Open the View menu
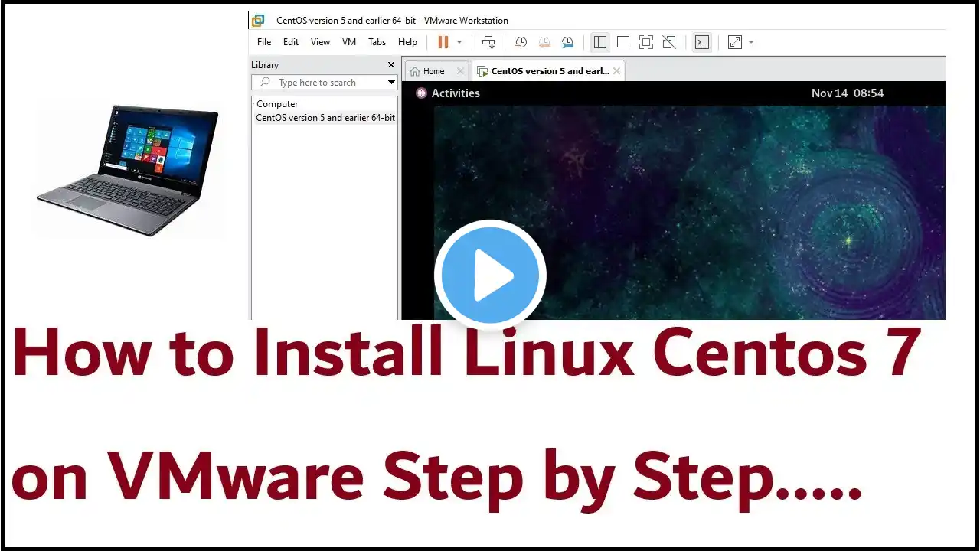 tap(320, 42)
